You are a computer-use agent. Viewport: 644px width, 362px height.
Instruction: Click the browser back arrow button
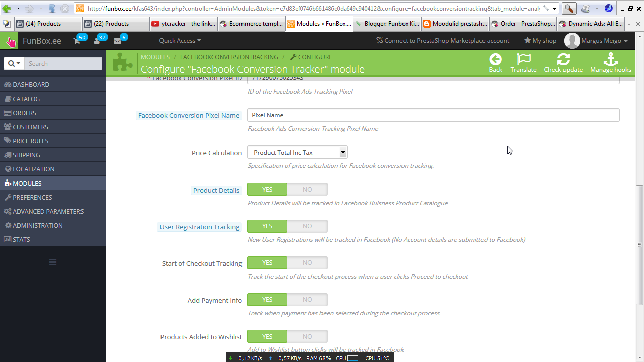(x=7, y=9)
